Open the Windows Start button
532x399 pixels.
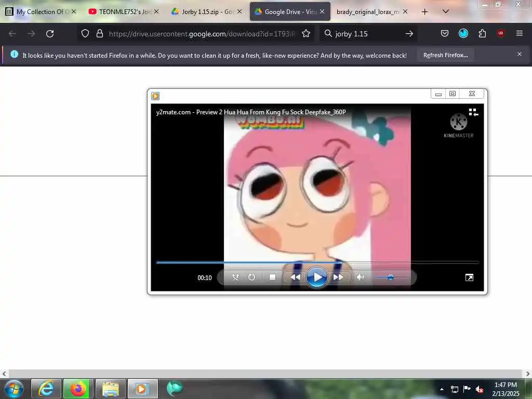[14, 389]
